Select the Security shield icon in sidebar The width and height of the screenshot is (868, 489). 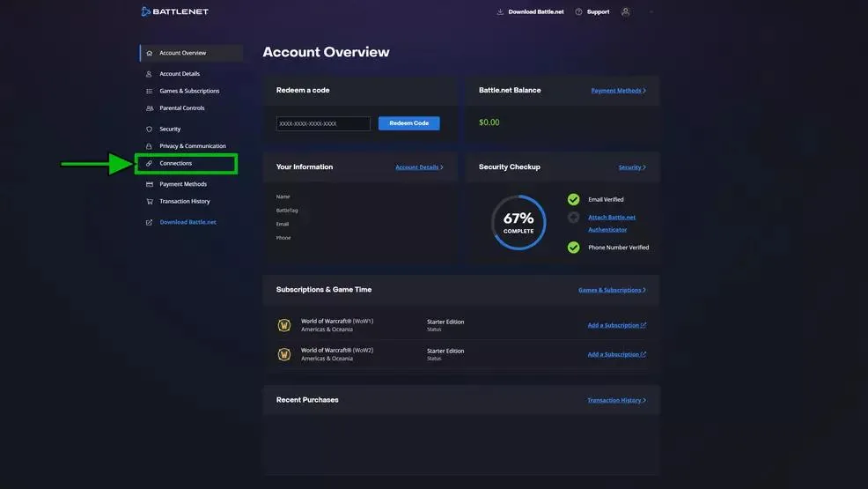tap(149, 129)
